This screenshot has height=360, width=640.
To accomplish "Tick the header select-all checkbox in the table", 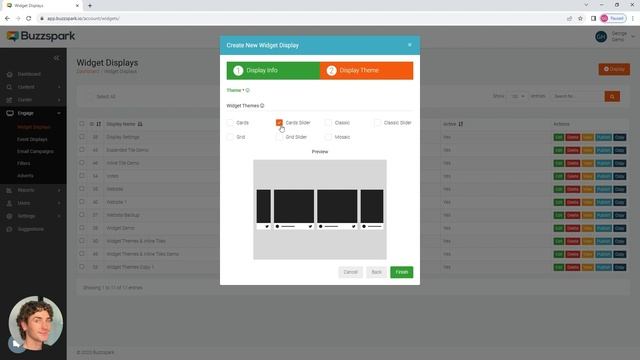I will click(82, 124).
